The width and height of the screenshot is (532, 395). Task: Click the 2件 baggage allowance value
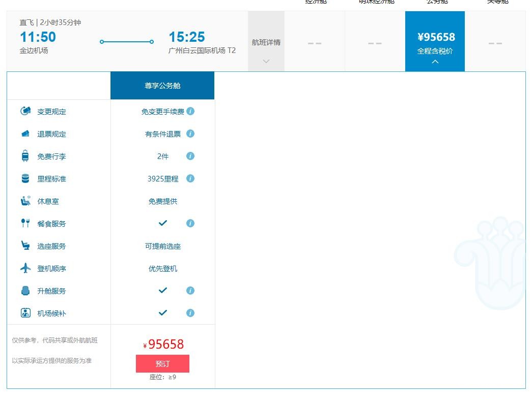163,156
